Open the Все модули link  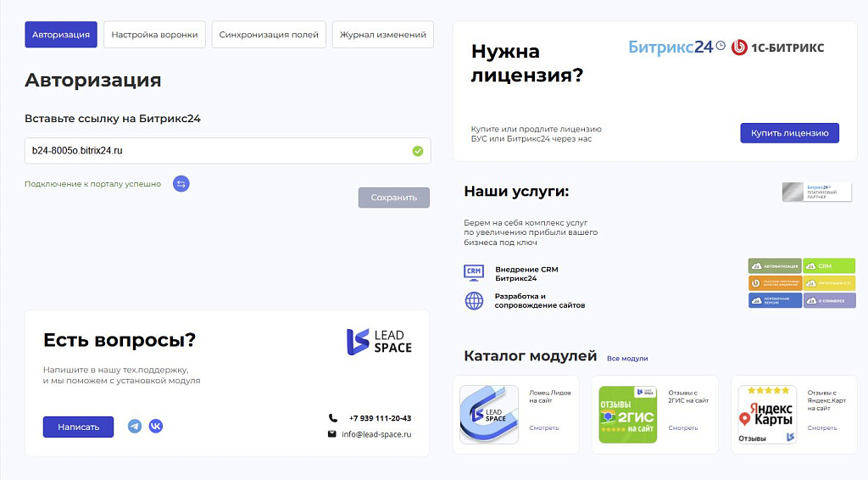click(x=627, y=359)
